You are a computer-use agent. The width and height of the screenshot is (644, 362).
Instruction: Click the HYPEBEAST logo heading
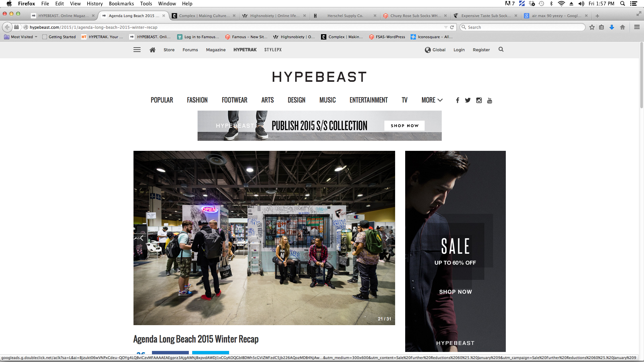click(x=319, y=77)
